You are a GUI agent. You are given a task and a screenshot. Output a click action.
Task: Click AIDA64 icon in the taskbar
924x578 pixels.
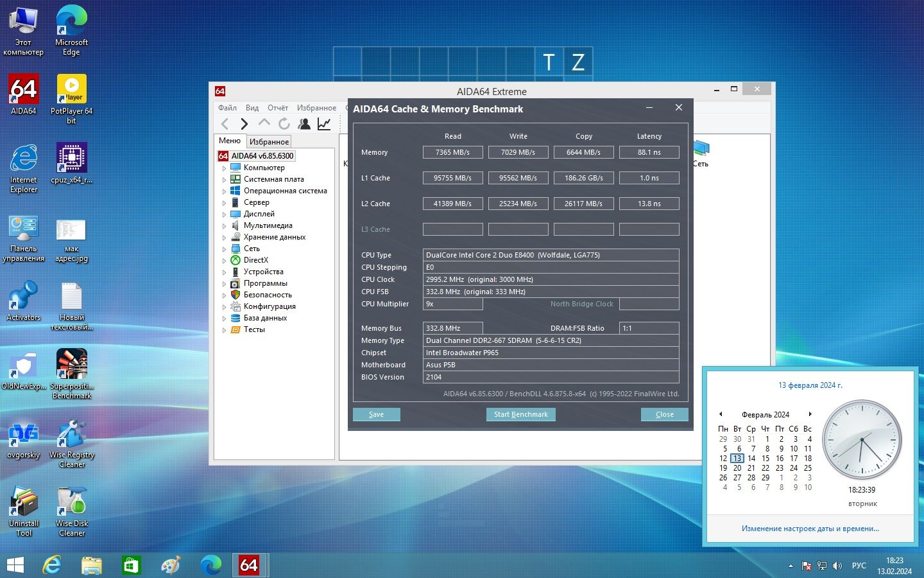pos(249,565)
